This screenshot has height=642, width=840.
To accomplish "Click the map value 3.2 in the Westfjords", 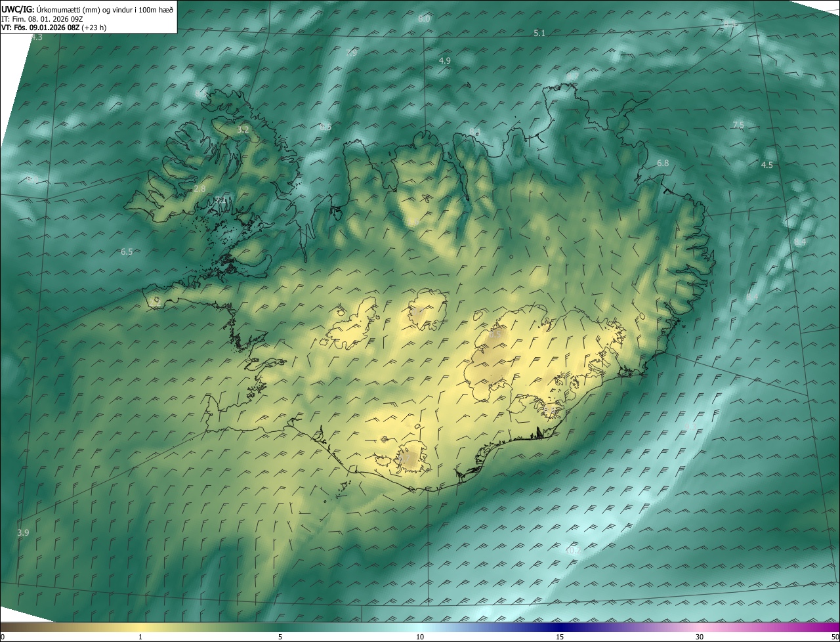I will (x=243, y=130).
